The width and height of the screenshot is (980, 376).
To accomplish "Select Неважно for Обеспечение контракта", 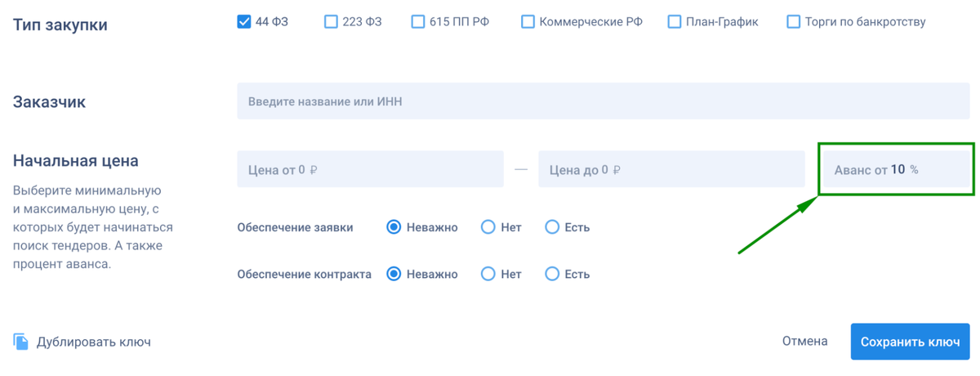I will pos(394,274).
